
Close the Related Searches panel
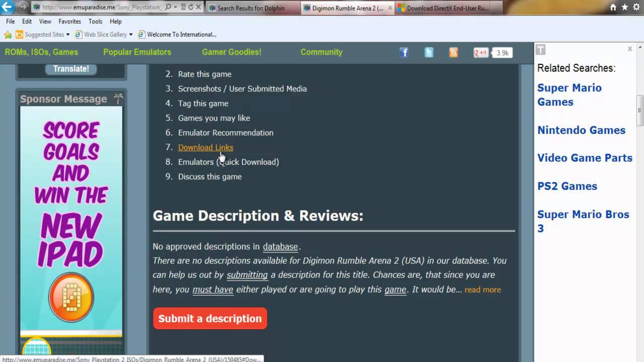pyautogui.click(x=629, y=49)
